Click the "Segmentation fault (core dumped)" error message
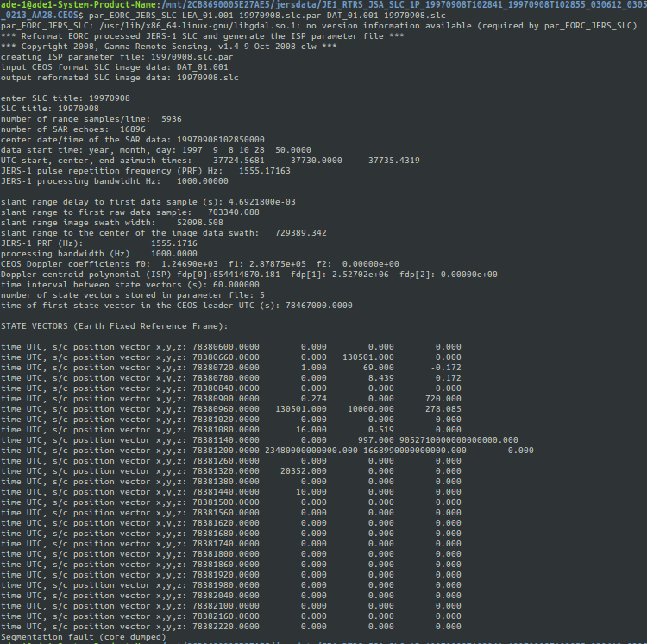 (85, 637)
